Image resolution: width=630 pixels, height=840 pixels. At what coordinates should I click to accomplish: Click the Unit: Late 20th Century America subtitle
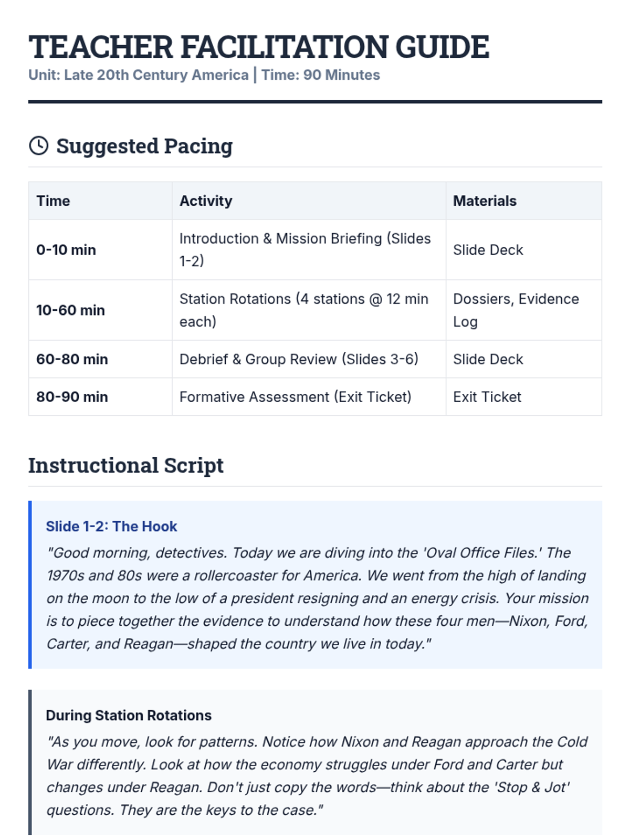tap(204, 75)
